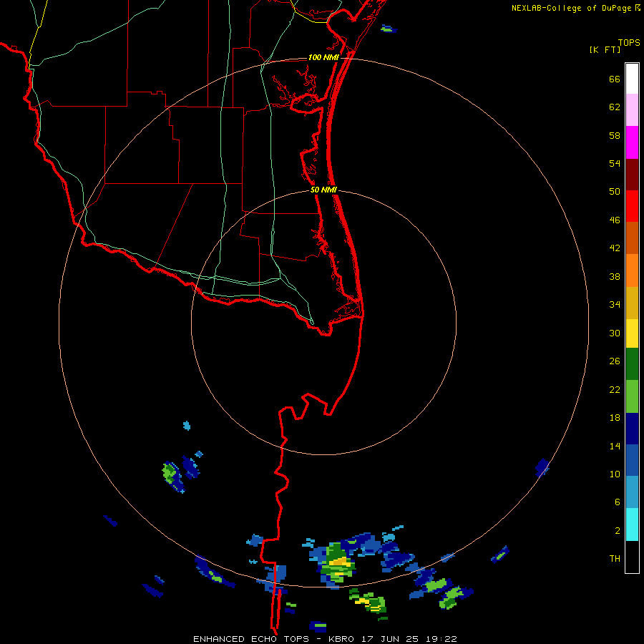This screenshot has width=644, height=644.
Task: Click the legend value '14'
Action: tap(615, 447)
